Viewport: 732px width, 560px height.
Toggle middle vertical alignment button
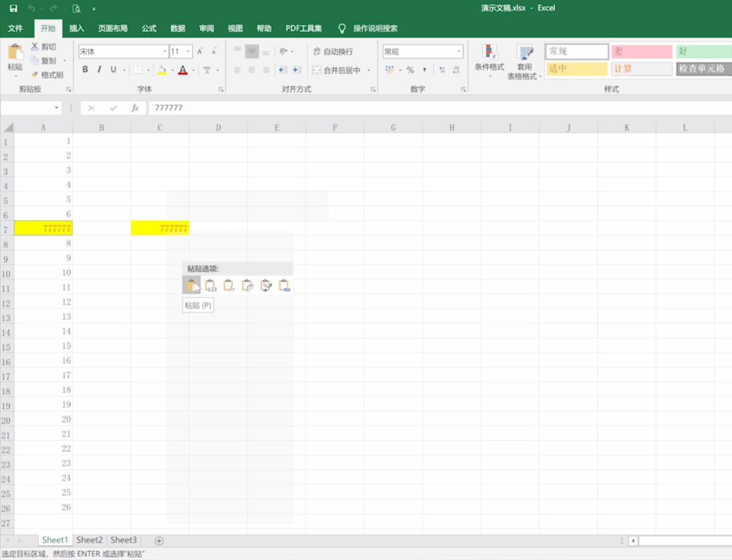(252, 51)
